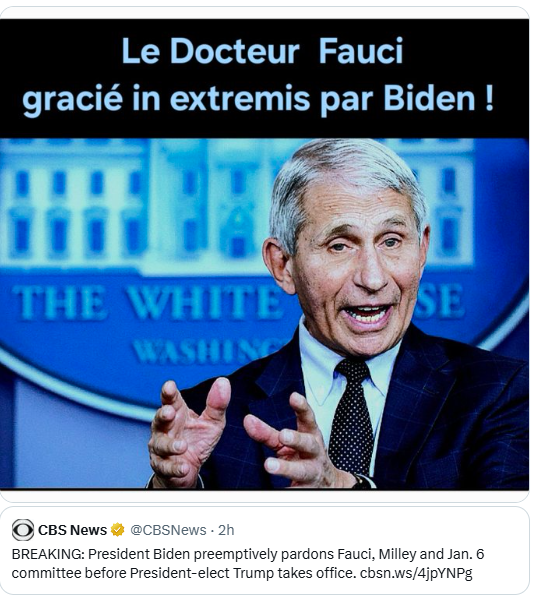Click the 'WASHING' text on the seal
Image resolution: width=533 pixels, height=597 pixels.
click(206, 351)
